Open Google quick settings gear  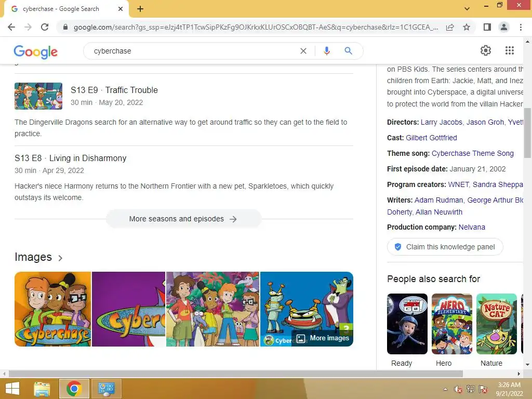pos(486,50)
